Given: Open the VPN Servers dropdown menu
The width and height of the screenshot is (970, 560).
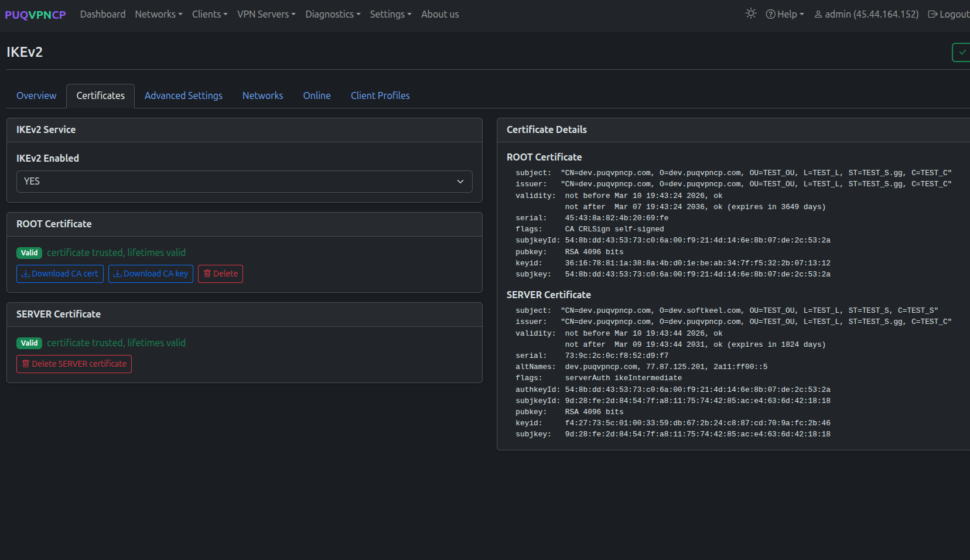Looking at the screenshot, I should click(x=267, y=14).
